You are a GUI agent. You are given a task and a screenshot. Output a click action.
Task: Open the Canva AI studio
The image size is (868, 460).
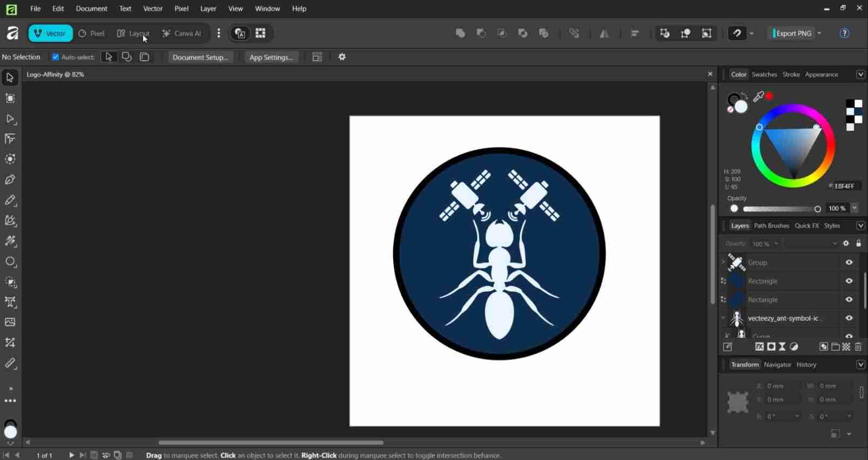pos(181,34)
